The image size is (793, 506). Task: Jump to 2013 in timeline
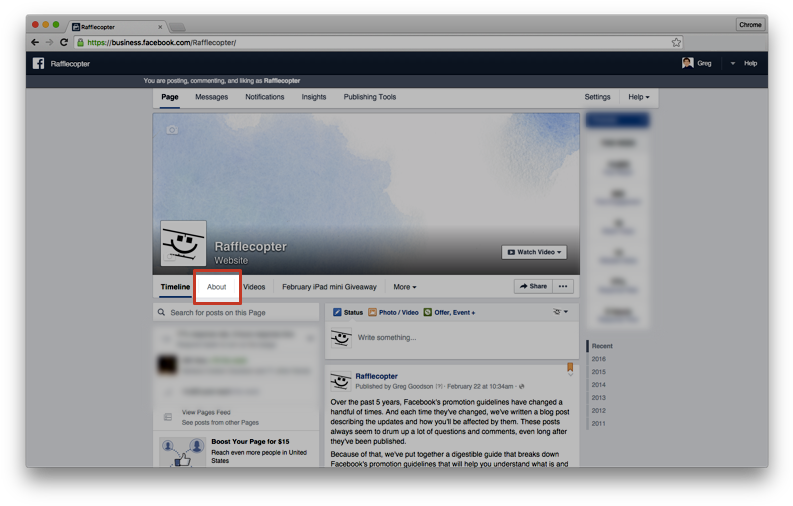(x=598, y=398)
